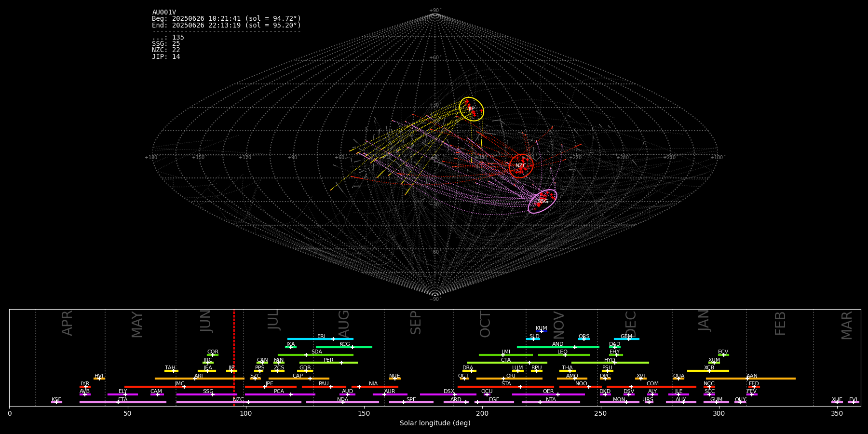Click the URS shower label in timeline

pyautogui.click(x=648, y=400)
